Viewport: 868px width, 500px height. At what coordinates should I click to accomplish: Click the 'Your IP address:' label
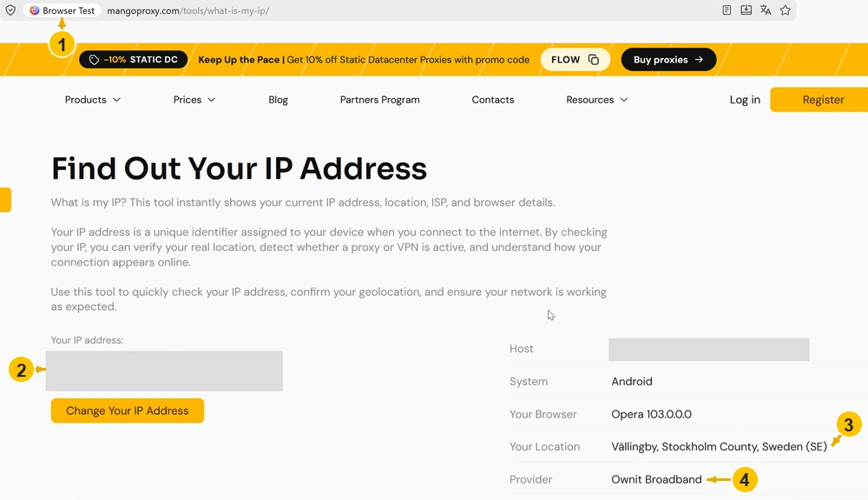(87, 340)
